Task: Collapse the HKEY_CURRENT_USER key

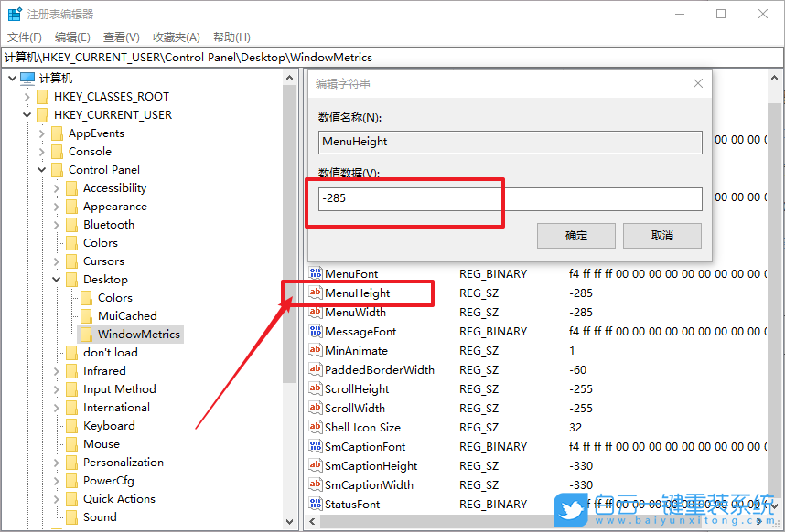Action: coord(27,114)
